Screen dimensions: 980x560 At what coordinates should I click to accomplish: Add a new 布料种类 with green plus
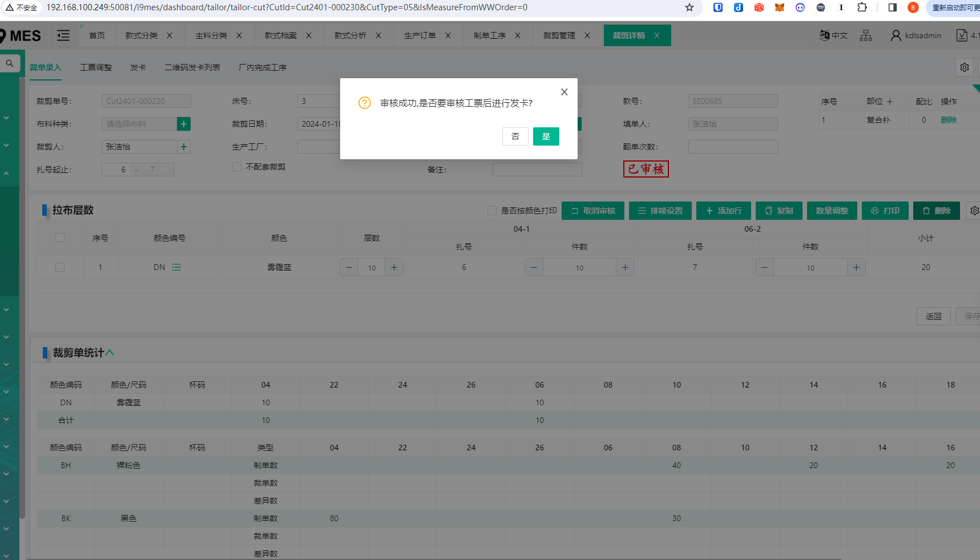[184, 124]
